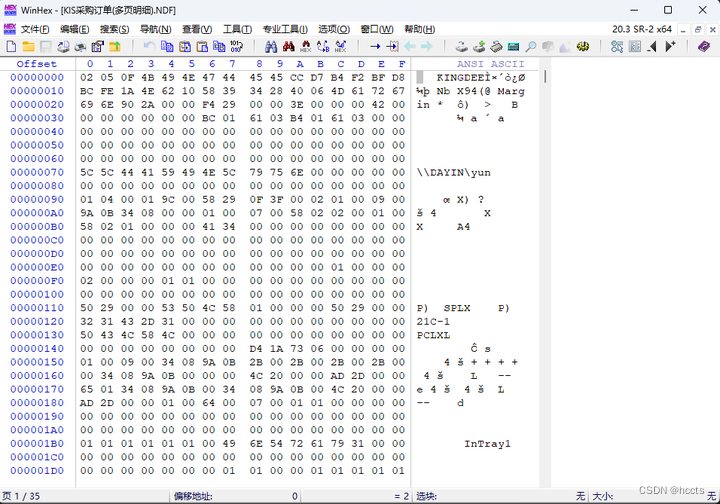Image resolution: width=720 pixels, height=504 pixels.
Task: Open the 查看(V) menu
Action: [197, 29]
